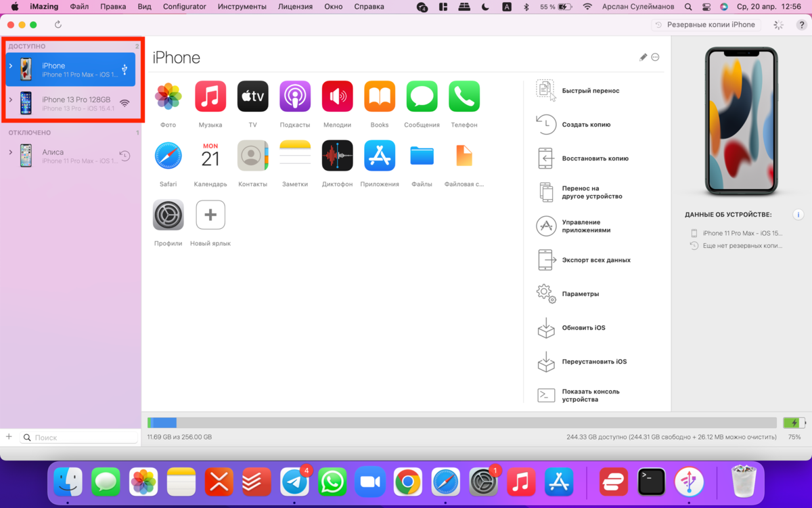Expand the Алиса device entry
Viewport: 812px width, 508px height.
[x=10, y=152]
